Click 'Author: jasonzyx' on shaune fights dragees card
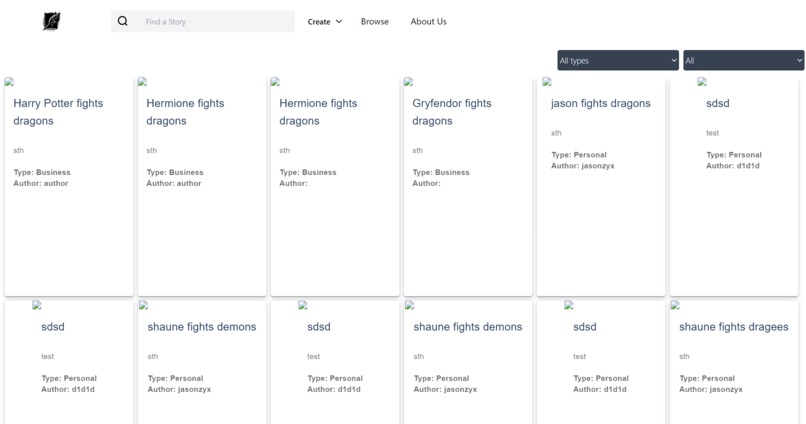This screenshot has width=806, height=424. click(x=711, y=390)
